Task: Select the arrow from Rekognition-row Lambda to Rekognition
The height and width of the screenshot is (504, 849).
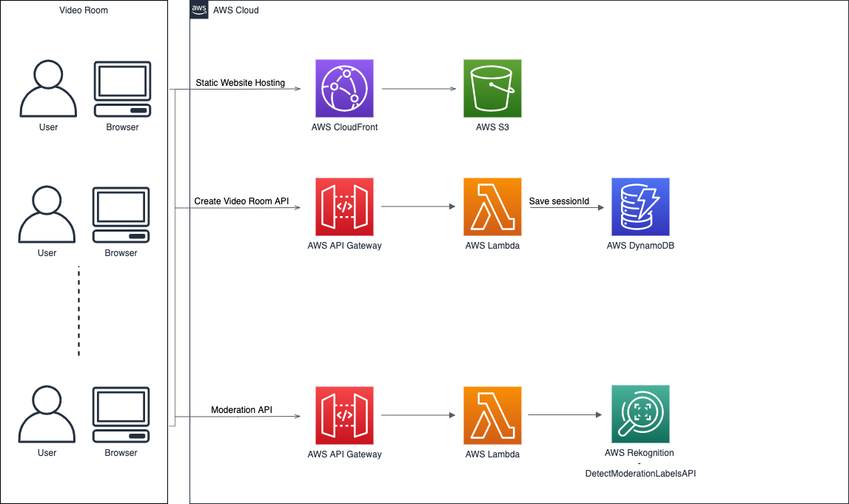Action: 565,415
